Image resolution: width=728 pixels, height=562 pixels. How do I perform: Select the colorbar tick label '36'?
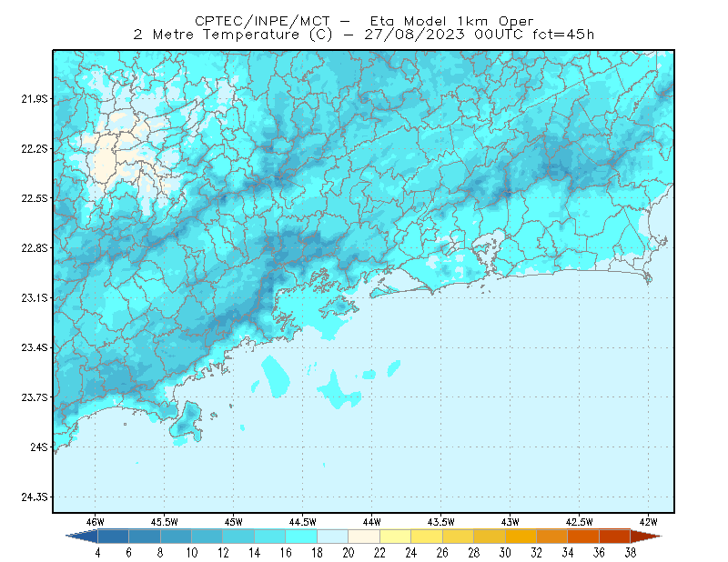(600, 553)
